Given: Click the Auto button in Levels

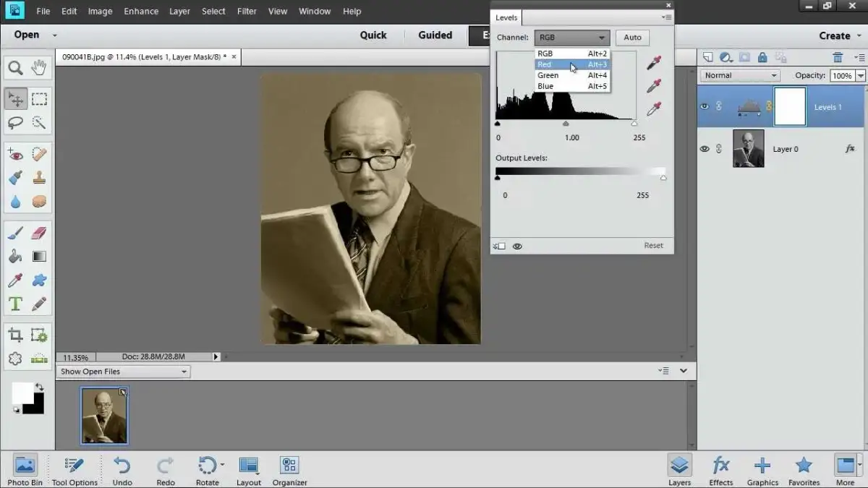Looking at the screenshot, I should [x=631, y=37].
